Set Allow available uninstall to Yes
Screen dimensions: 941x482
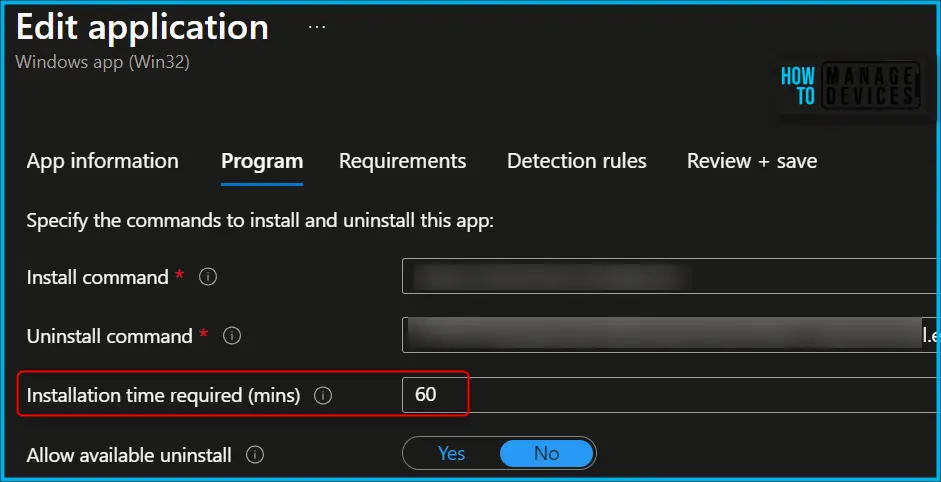click(451, 453)
